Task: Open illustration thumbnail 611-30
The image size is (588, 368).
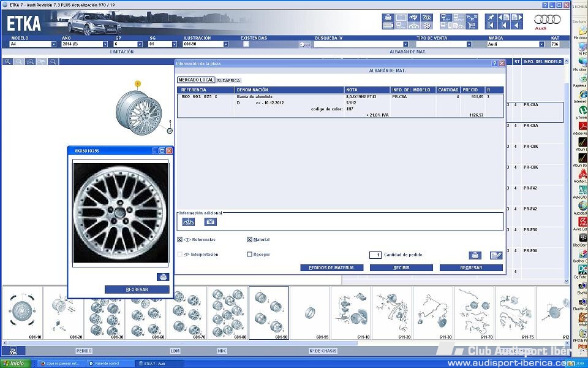Action: pyautogui.click(x=433, y=313)
